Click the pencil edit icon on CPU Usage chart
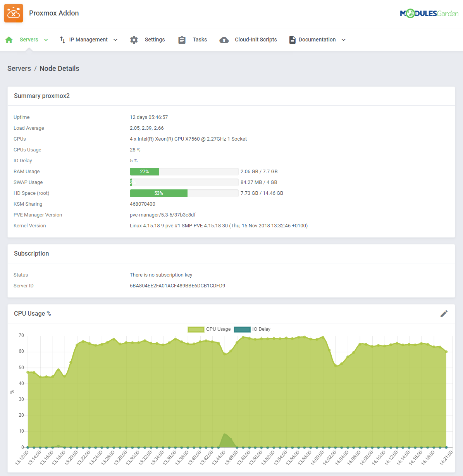This screenshot has width=463, height=476. [444, 314]
